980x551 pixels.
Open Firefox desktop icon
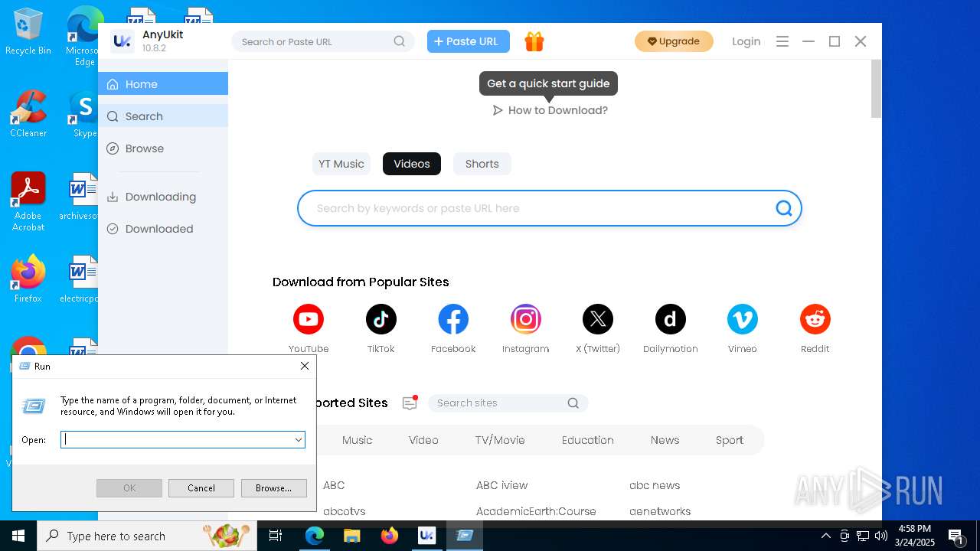click(x=28, y=279)
